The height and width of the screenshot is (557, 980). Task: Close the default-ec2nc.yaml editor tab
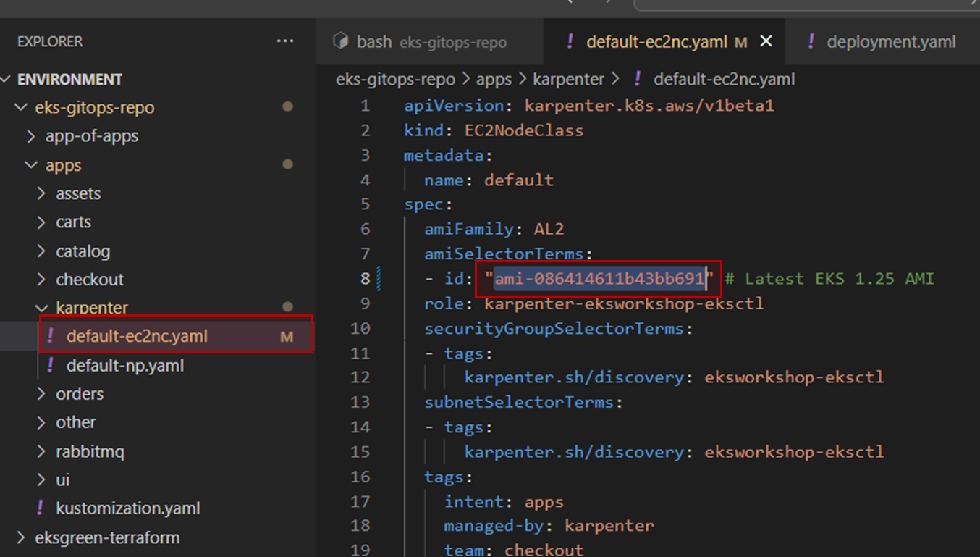tap(766, 42)
